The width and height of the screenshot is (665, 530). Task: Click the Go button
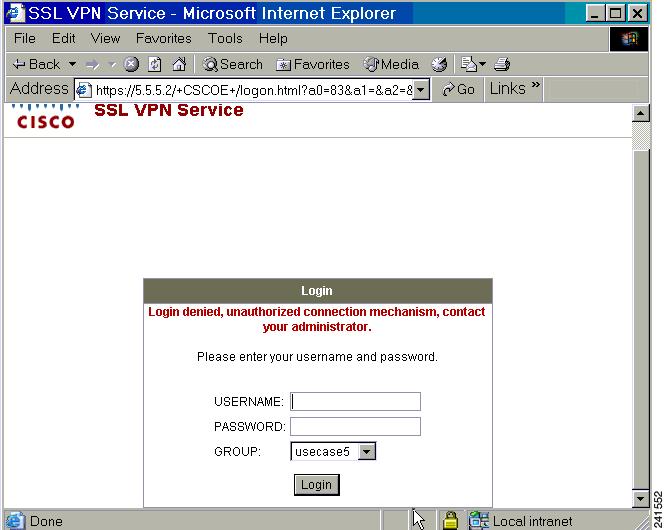(458, 89)
